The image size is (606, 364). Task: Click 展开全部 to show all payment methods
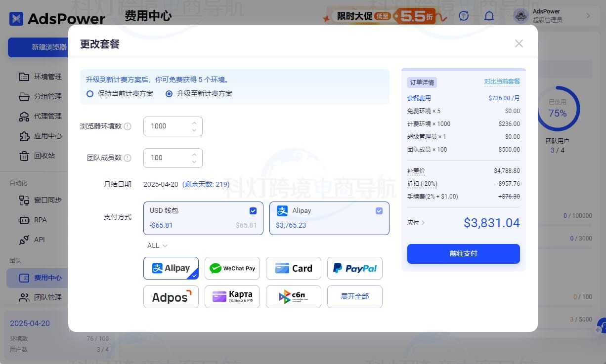point(354,296)
